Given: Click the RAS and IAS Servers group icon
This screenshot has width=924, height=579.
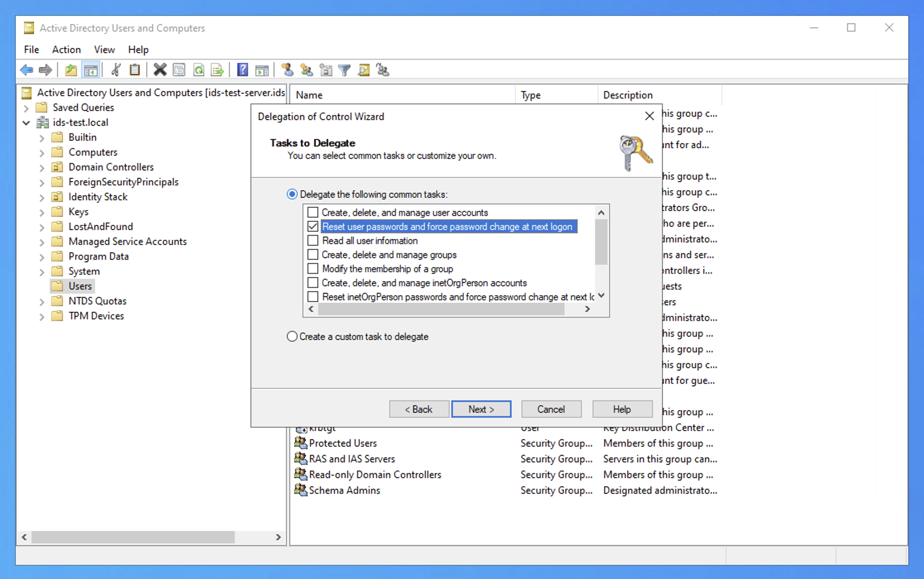Looking at the screenshot, I should (300, 459).
